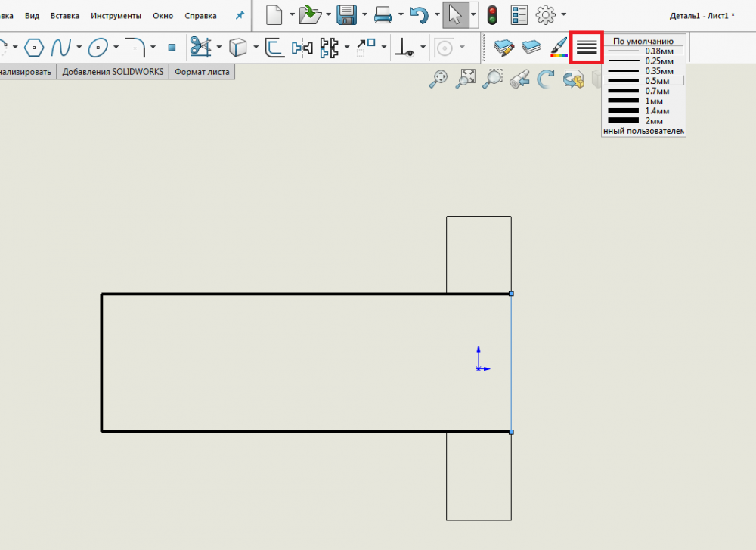Viewport: 756px width, 550px height.
Task: Expand the Undo dropdown arrow
Action: point(436,15)
